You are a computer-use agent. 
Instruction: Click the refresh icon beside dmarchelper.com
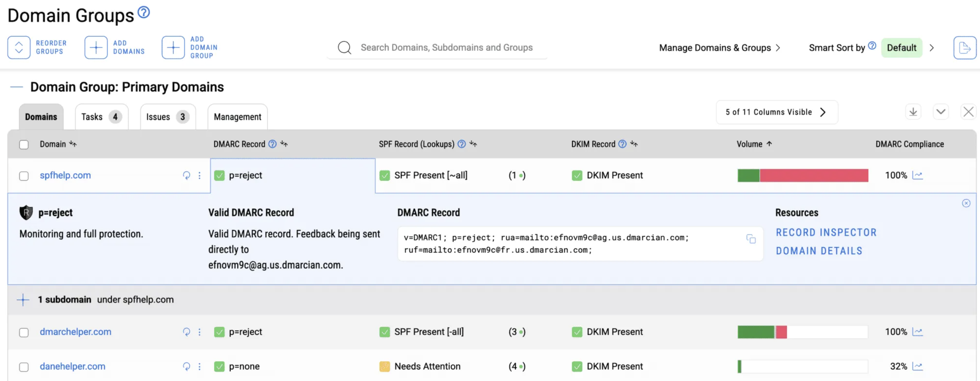186,332
